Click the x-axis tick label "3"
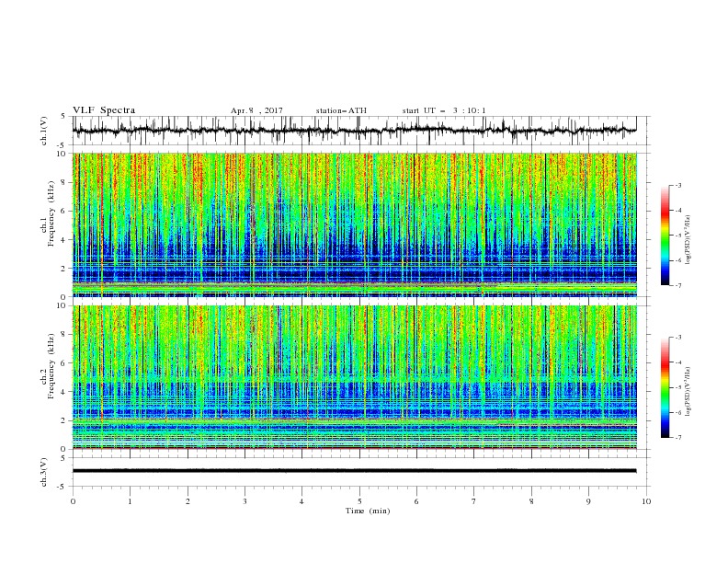Screen dimensions: 728x563 [x=245, y=501]
